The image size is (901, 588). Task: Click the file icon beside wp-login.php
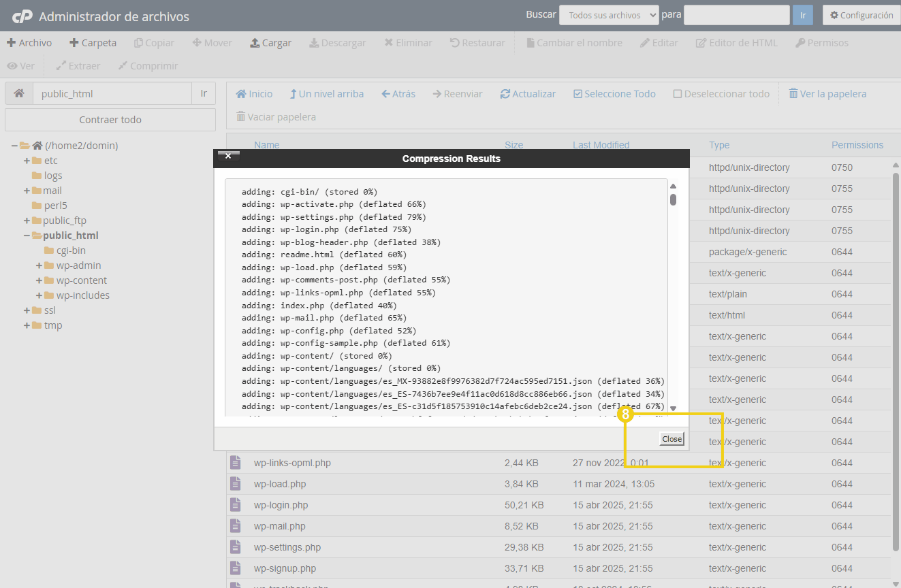236,505
